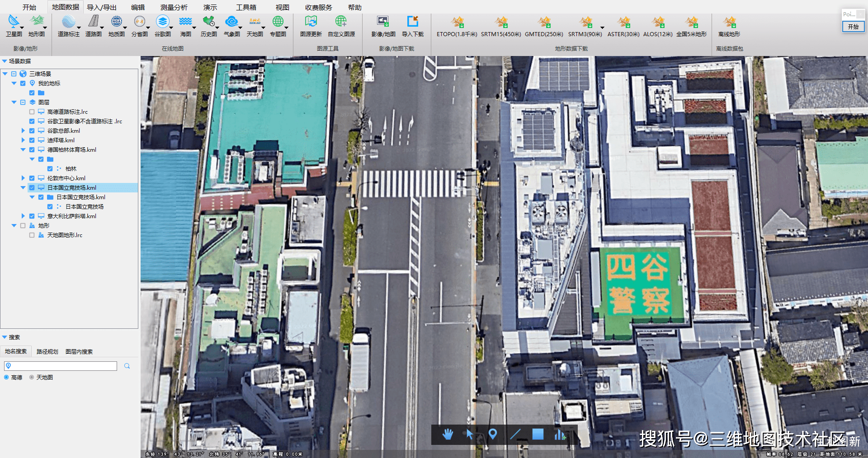This screenshot has height=458, width=868.
Task: Select the 历史图 historical map
Action: point(209,26)
